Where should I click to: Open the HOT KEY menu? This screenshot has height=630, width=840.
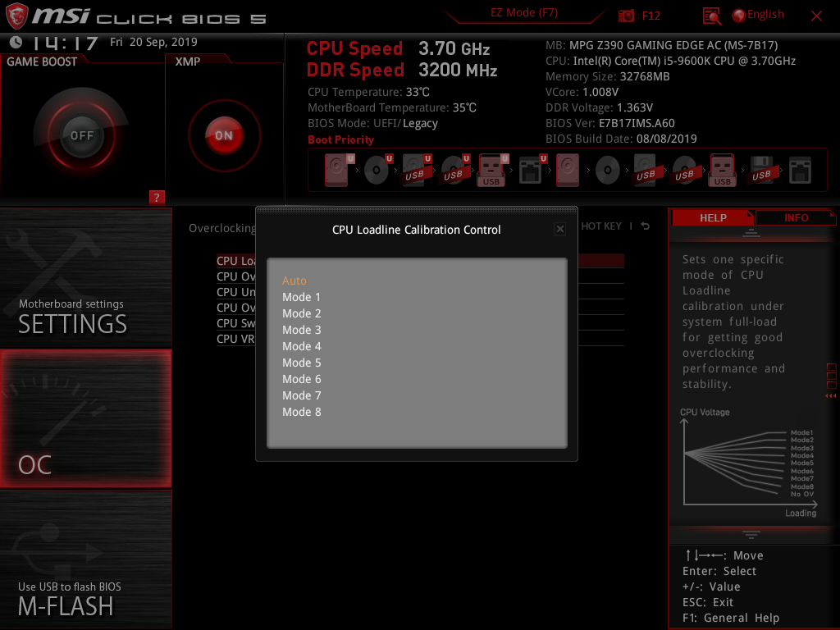pos(601,226)
